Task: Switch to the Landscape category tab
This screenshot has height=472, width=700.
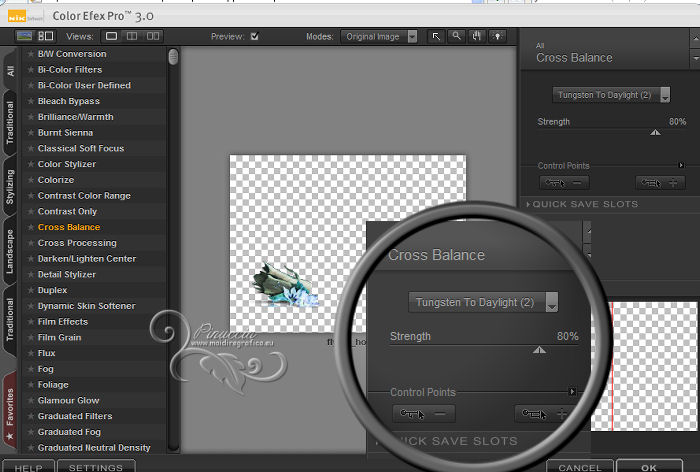Action: pos(10,251)
